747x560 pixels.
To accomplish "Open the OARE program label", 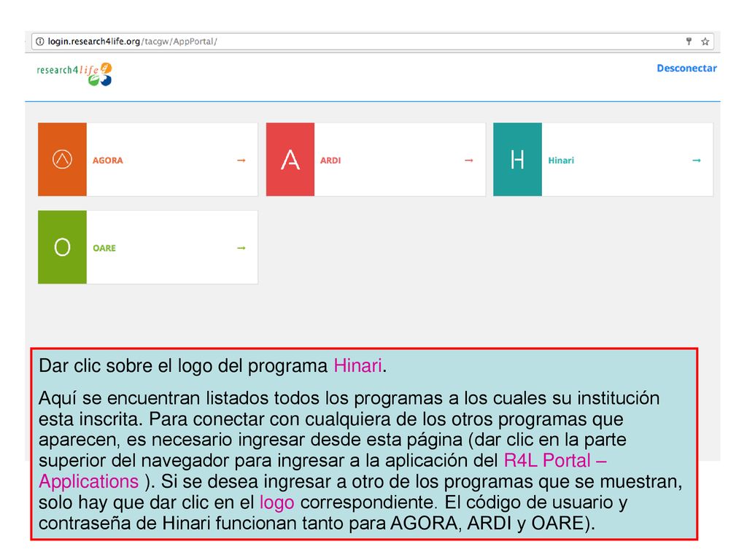I will (x=104, y=248).
